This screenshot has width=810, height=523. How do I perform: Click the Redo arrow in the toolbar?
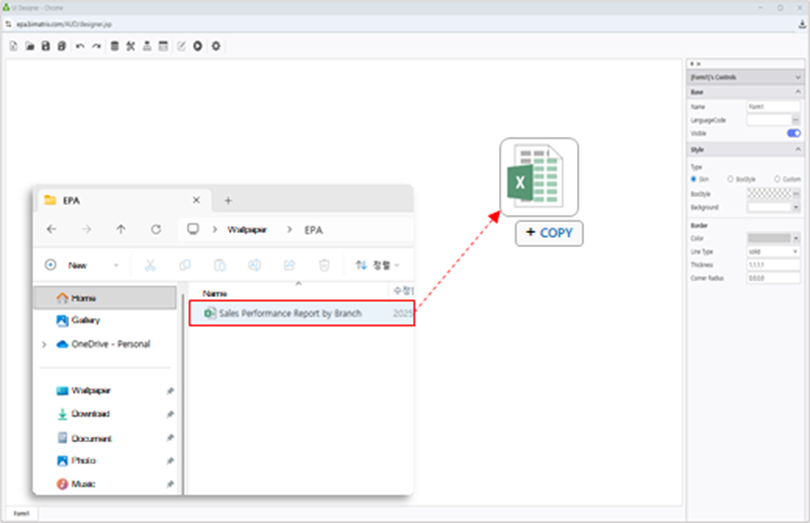[96, 46]
